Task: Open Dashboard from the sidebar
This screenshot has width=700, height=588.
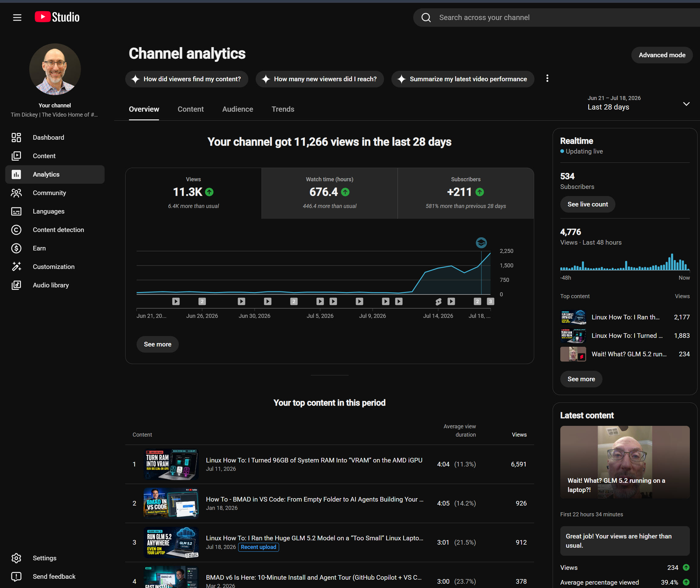Action: 55,137
